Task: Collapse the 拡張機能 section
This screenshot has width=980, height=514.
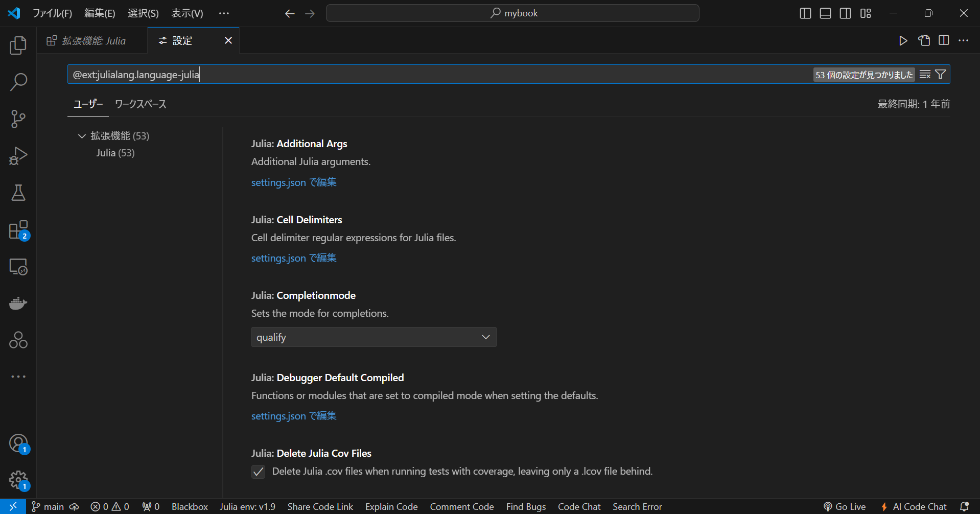Action: tap(82, 135)
